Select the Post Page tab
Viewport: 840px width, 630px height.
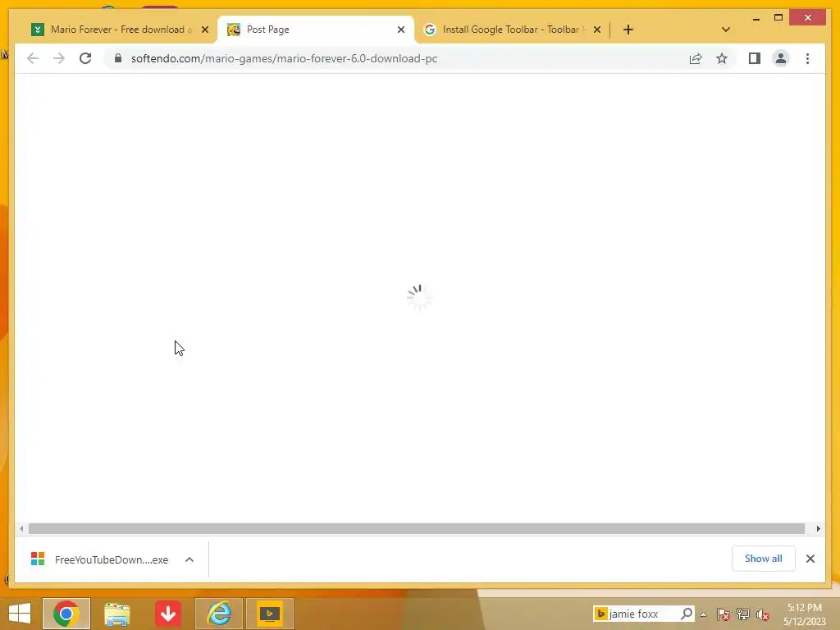316,30
